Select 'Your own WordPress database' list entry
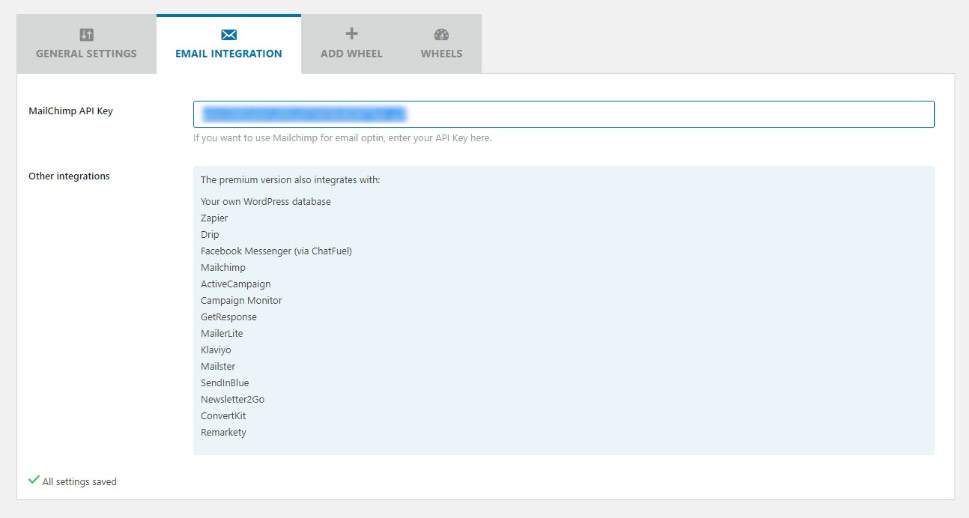The height and width of the screenshot is (518, 969). [x=266, y=202]
